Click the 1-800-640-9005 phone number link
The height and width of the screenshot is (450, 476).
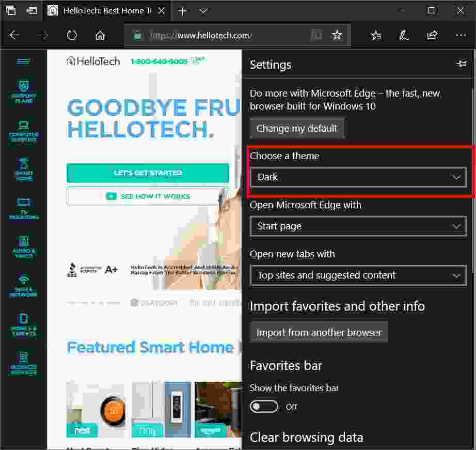pyautogui.click(x=159, y=61)
